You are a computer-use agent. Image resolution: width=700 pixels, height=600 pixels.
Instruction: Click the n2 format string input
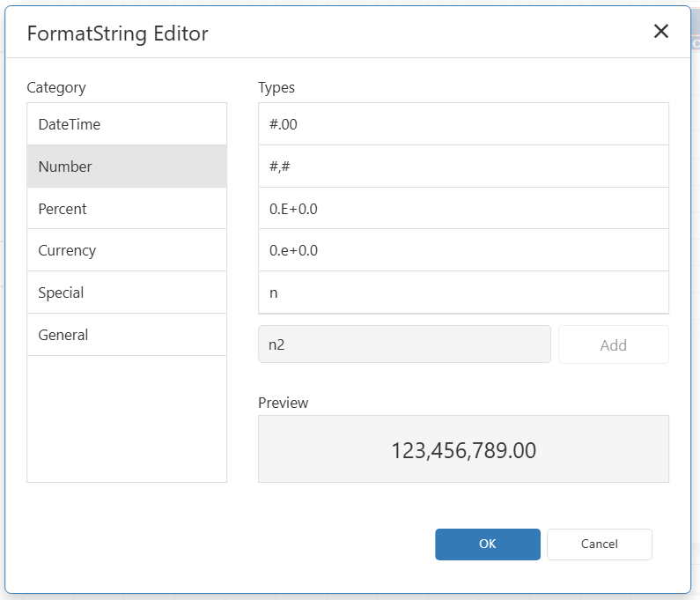pyautogui.click(x=404, y=344)
